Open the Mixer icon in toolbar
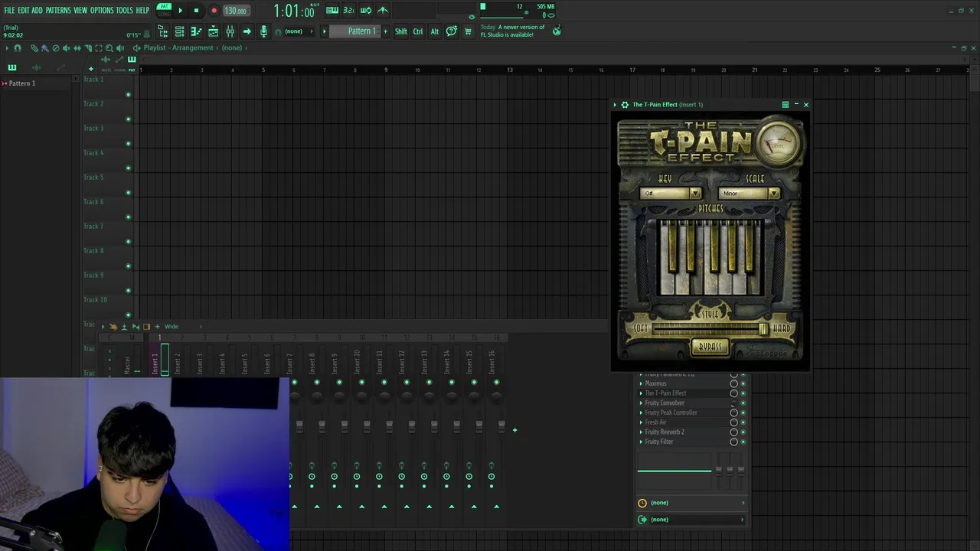980x551 pixels. [x=230, y=31]
